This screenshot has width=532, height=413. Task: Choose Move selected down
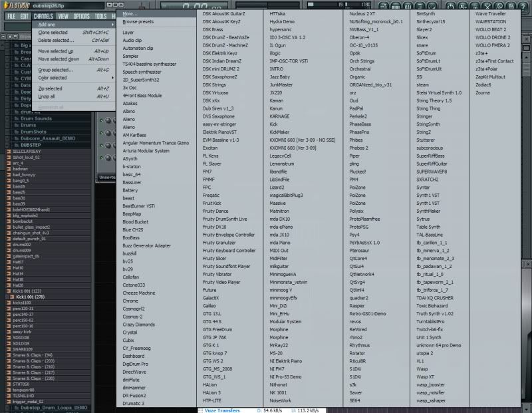tap(74, 59)
